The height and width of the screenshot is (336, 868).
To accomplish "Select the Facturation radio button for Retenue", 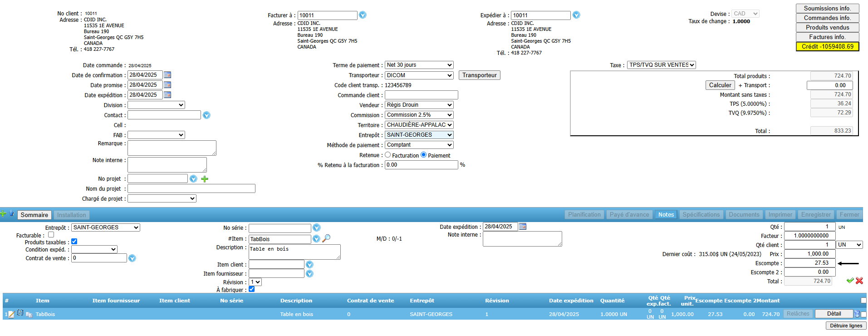I will click(x=388, y=155).
